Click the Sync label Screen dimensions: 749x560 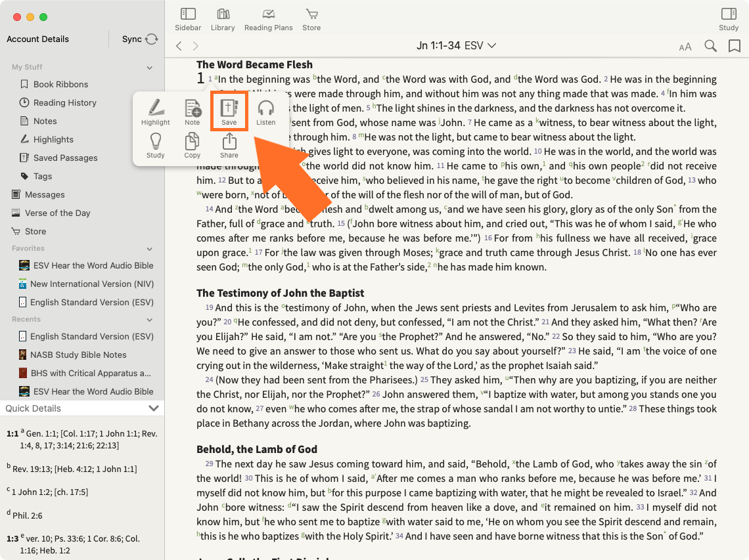pyautogui.click(x=132, y=39)
